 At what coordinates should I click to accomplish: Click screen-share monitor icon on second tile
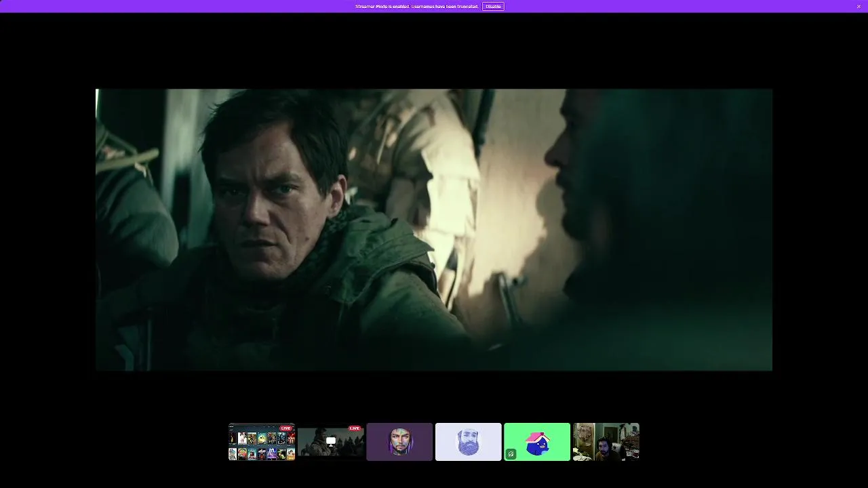coord(331,441)
